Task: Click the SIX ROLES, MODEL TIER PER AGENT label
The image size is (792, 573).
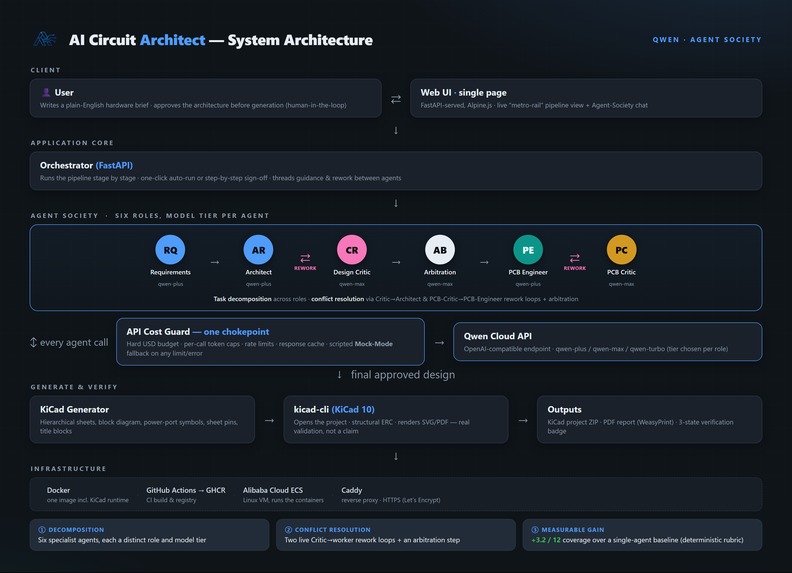Action: [192, 215]
